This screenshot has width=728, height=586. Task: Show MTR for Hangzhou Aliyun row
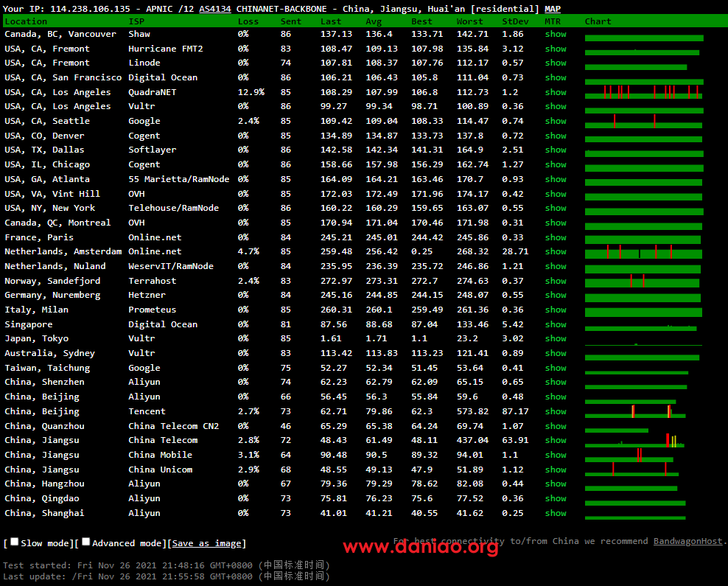pyautogui.click(x=556, y=484)
